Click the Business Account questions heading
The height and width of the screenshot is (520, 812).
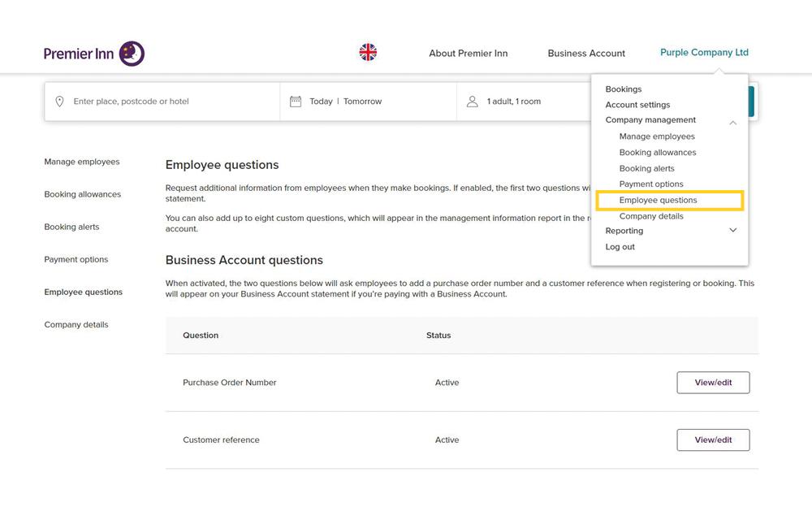tap(244, 260)
